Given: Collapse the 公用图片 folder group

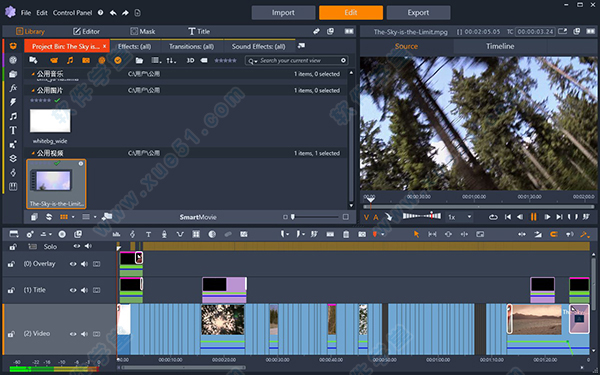Looking at the screenshot, I should pos(33,90).
